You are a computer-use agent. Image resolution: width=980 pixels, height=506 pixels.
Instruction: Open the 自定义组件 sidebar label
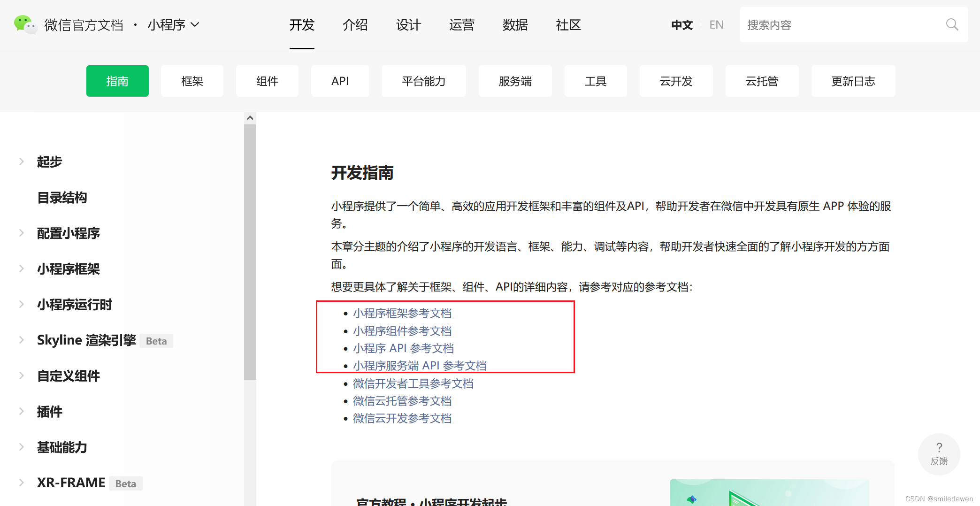[x=69, y=376]
